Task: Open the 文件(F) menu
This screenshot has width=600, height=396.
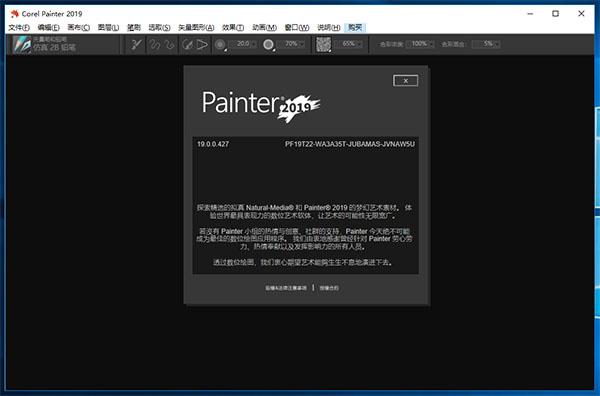Action: pos(19,28)
